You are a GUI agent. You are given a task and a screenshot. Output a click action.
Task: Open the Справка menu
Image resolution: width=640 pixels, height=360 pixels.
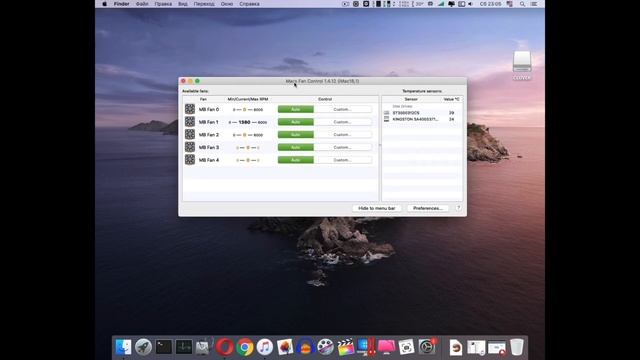pyautogui.click(x=249, y=4)
